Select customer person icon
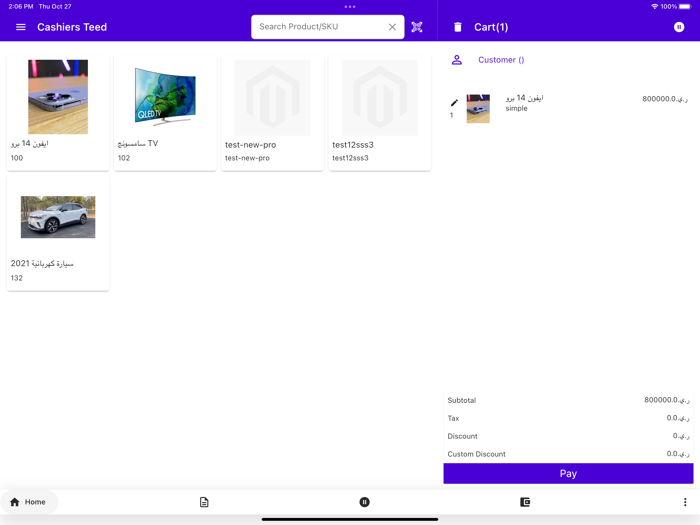The width and height of the screenshot is (700, 525). (457, 60)
